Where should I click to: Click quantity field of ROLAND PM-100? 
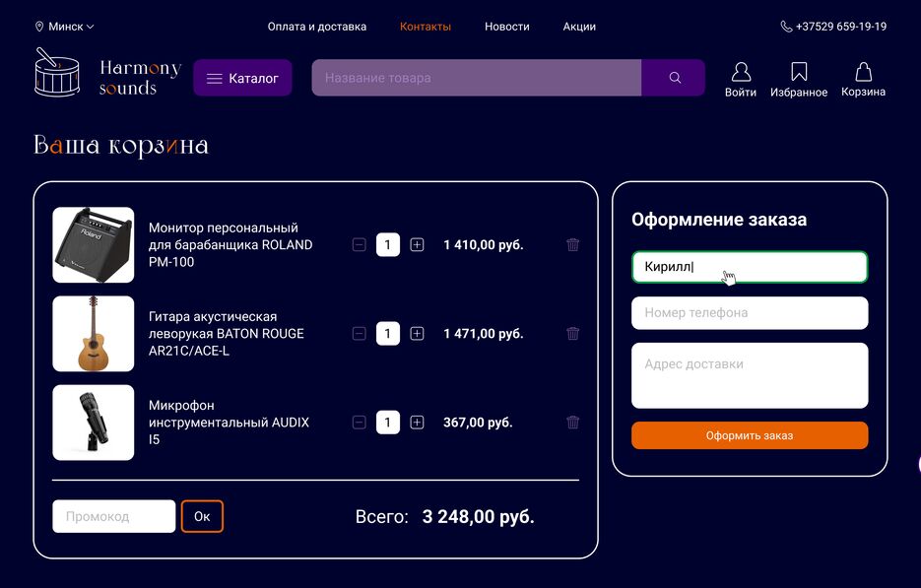[x=388, y=245]
